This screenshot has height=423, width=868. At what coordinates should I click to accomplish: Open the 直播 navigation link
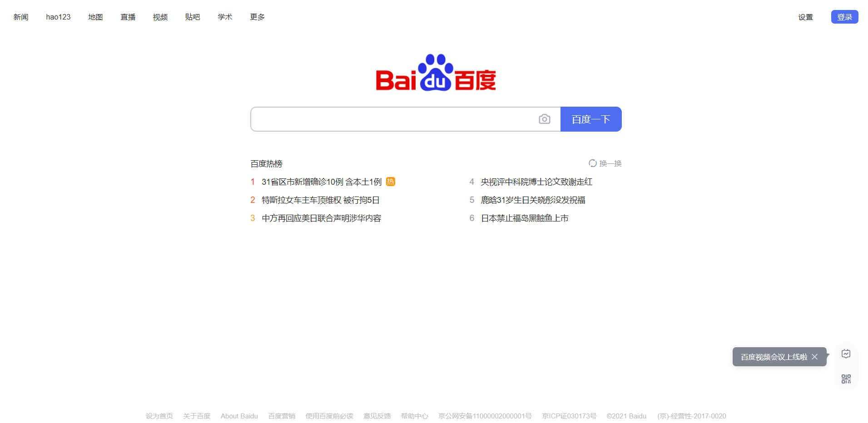(x=128, y=17)
